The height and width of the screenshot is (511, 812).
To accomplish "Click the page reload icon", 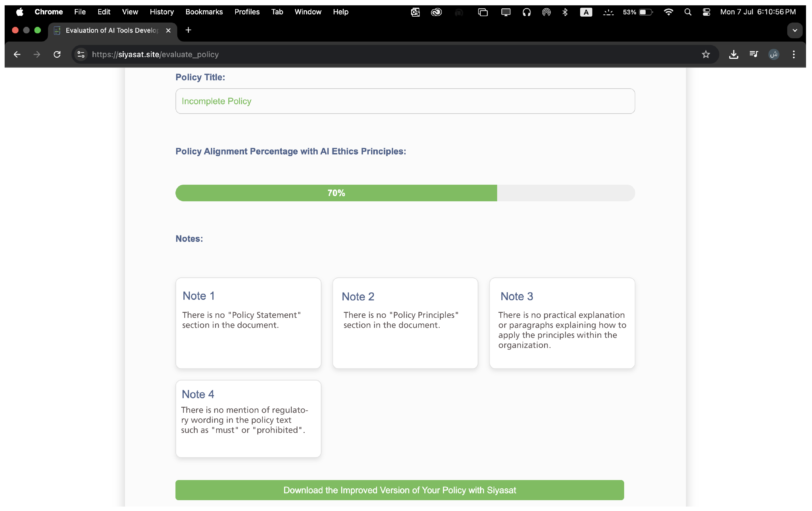I will click(x=57, y=54).
